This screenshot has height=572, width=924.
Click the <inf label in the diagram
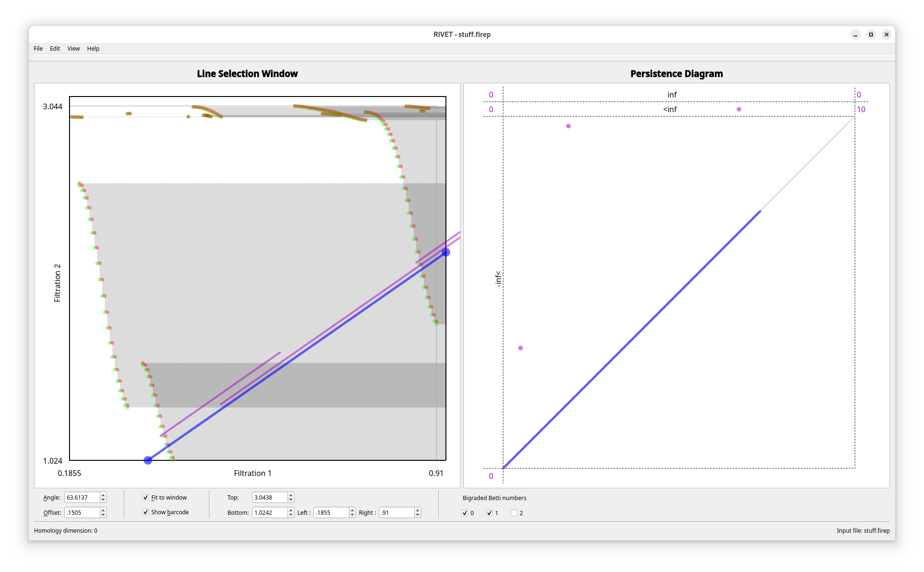pyautogui.click(x=670, y=109)
